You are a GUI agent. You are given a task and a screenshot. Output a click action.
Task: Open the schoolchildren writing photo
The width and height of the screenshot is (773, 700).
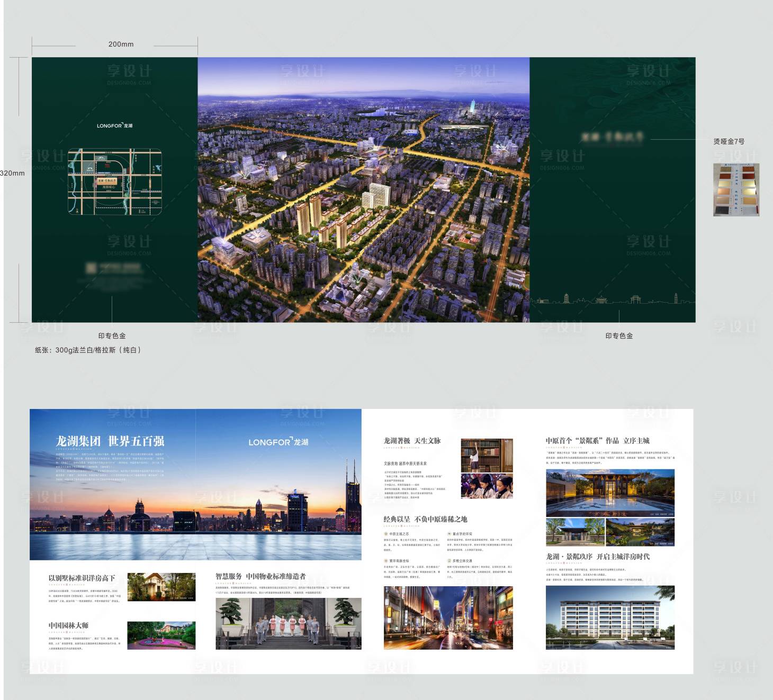[487, 486]
